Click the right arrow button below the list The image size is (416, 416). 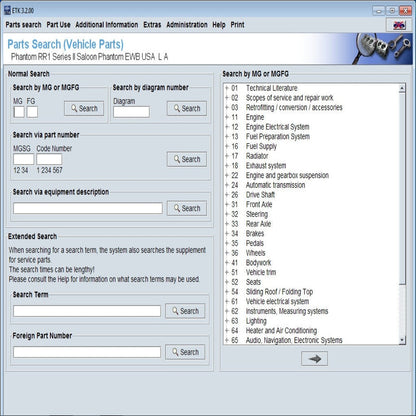pos(314,359)
